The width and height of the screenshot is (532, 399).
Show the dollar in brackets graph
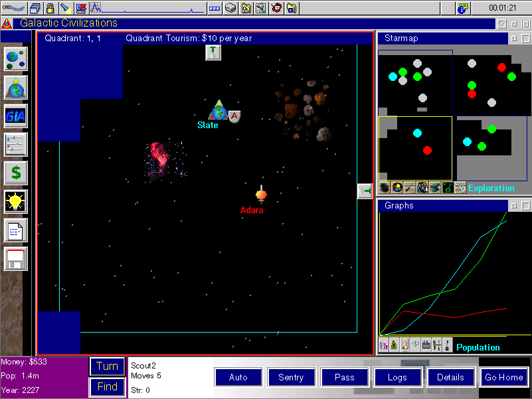click(x=416, y=345)
